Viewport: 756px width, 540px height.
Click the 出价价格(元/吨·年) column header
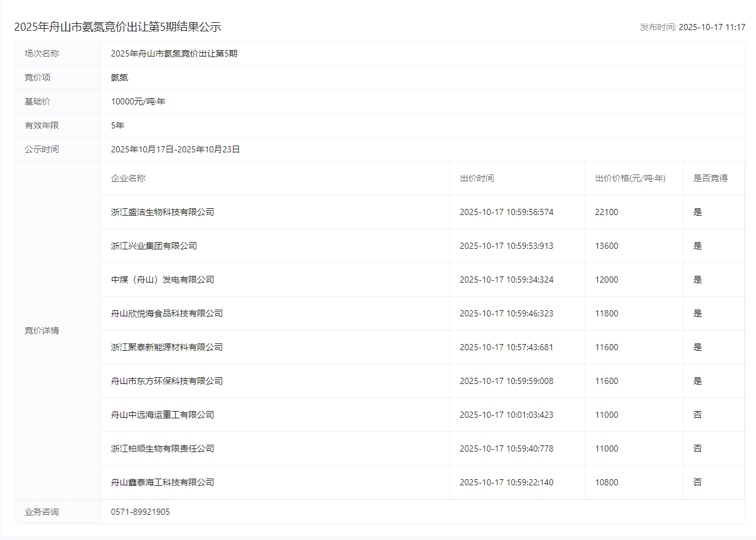[630, 178]
